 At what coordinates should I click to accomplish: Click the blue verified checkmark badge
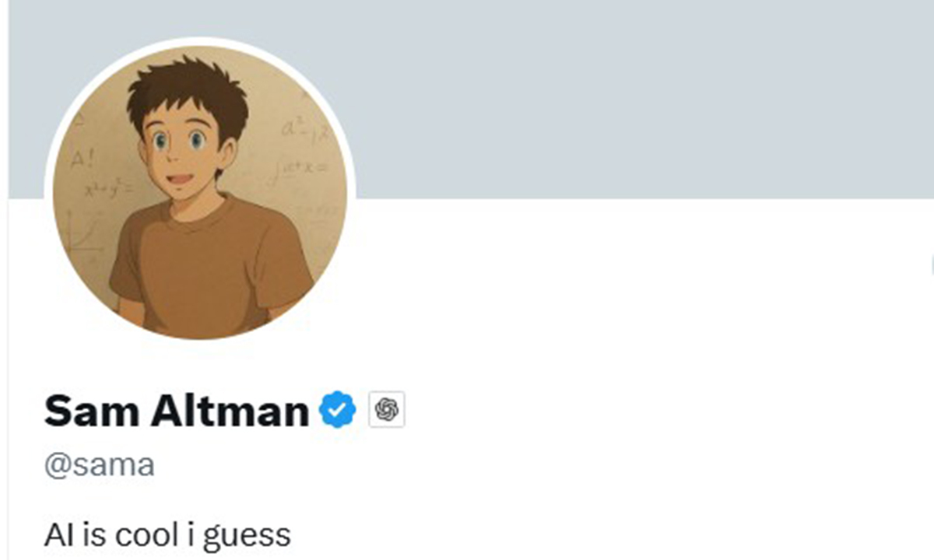337,410
